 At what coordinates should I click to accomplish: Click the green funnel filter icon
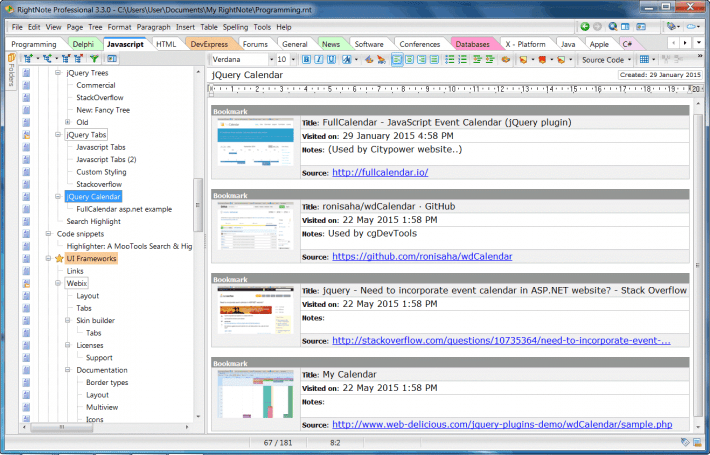pyautogui.click(x=94, y=58)
